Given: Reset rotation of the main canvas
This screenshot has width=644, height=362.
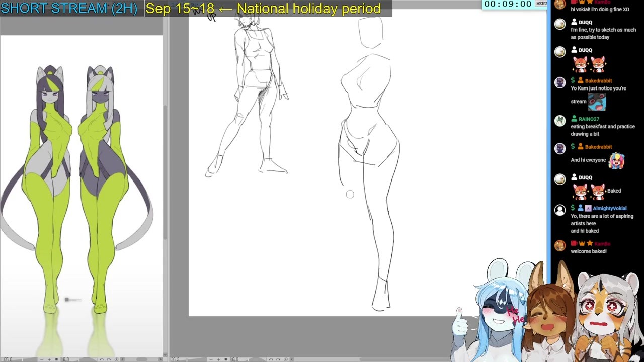Looking at the screenshot, I should click(x=286, y=359).
